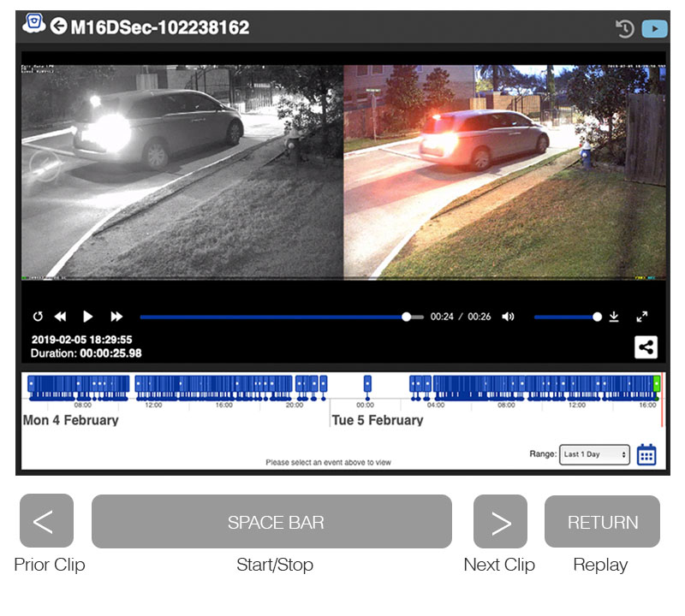Click the back arrow beside M16DSec-102238162

[x=58, y=27]
